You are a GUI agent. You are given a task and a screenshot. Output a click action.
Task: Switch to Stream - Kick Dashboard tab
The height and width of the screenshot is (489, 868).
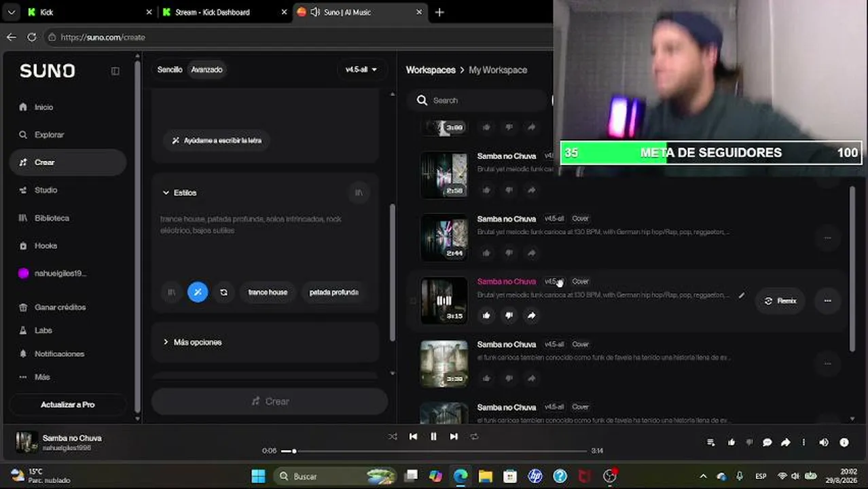click(224, 12)
